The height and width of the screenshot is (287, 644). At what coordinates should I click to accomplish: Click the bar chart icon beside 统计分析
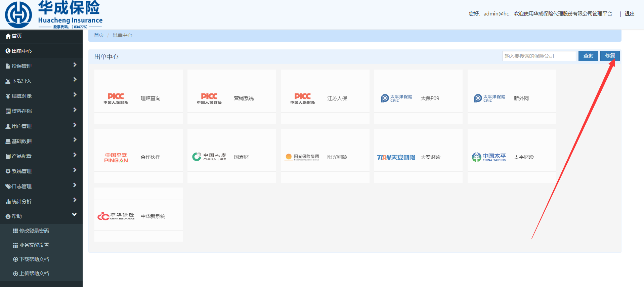[8, 202]
